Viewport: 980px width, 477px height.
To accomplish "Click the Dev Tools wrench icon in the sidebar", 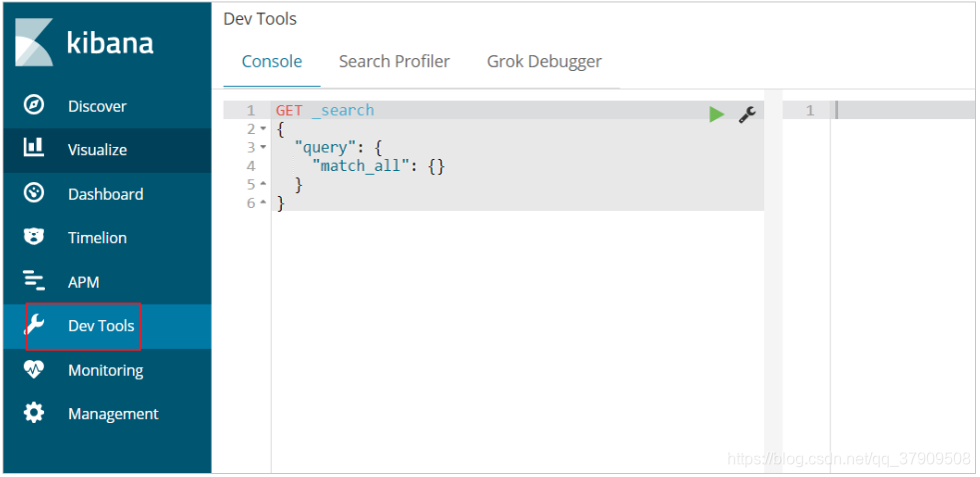I will (x=35, y=325).
